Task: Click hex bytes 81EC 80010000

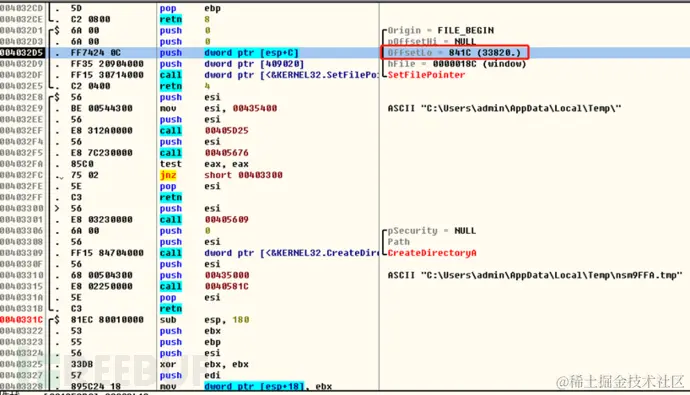Action: tap(107, 320)
